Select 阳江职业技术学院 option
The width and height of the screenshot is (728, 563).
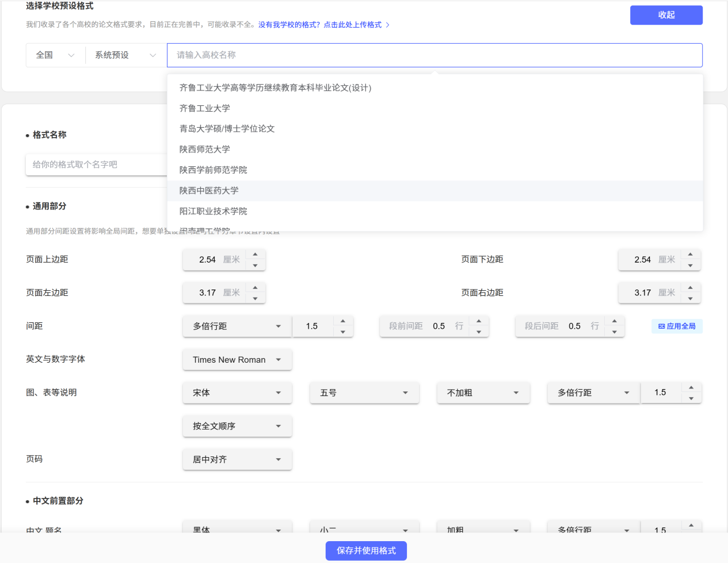click(434, 211)
